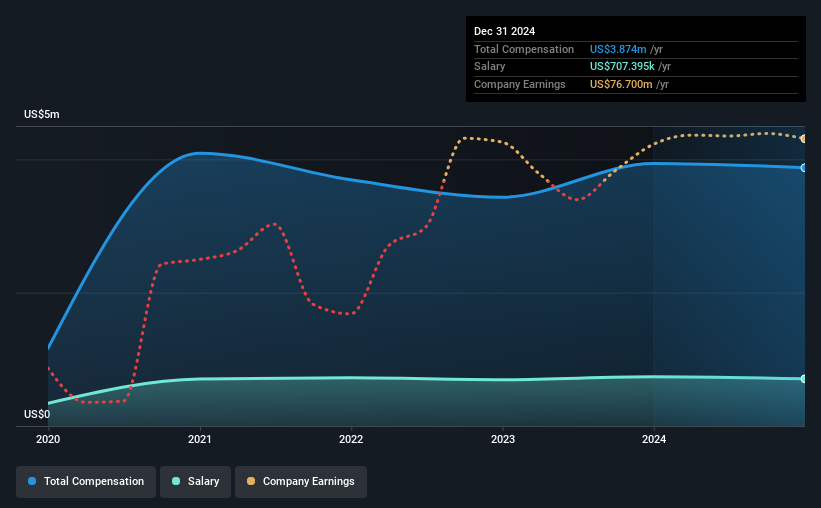821x508 pixels.
Task: Click the teal Salary legend dot
Action: [176, 481]
